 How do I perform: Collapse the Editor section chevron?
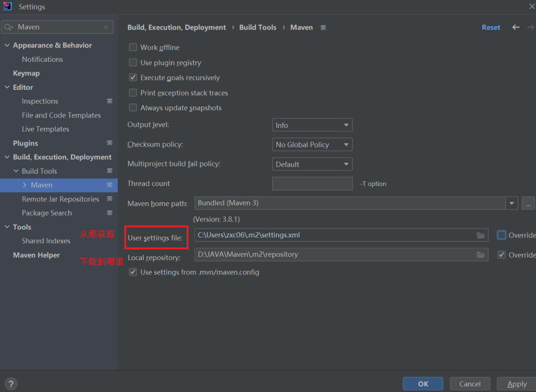pyautogui.click(x=7, y=87)
